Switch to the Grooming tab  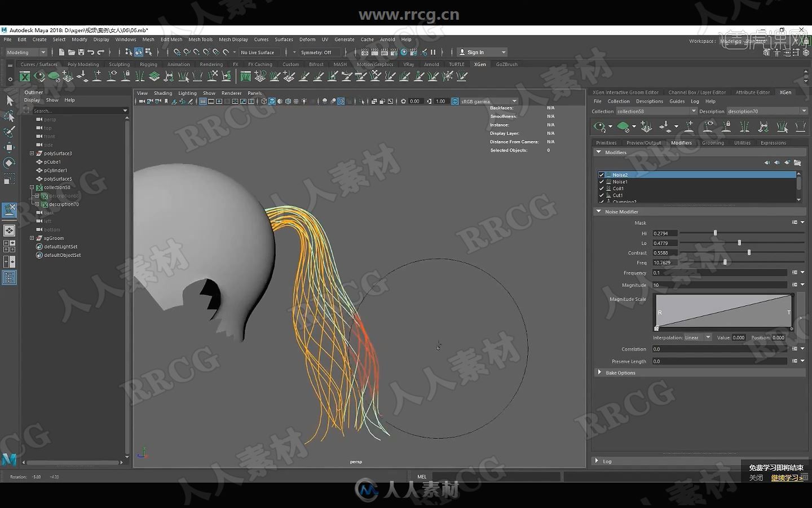713,143
